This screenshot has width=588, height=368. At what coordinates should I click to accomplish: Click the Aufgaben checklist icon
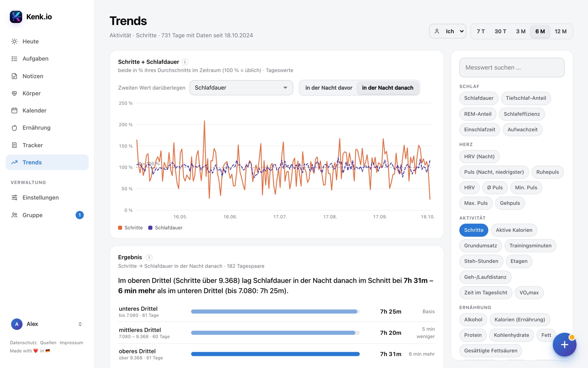pyautogui.click(x=14, y=59)
